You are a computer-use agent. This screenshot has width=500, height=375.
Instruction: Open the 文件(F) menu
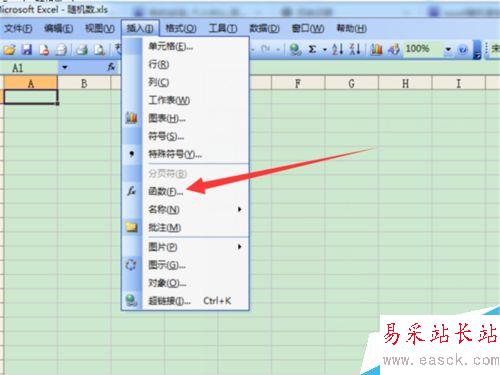point(18,29)
